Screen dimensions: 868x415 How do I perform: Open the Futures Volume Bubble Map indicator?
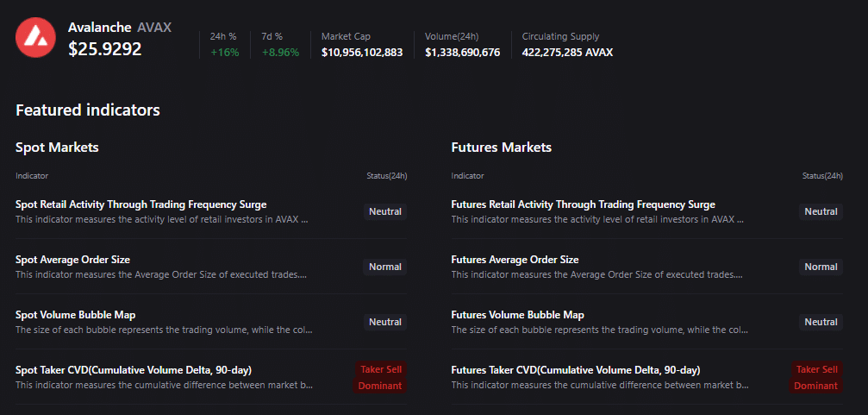pyautogui.click(x=517, y=315)
